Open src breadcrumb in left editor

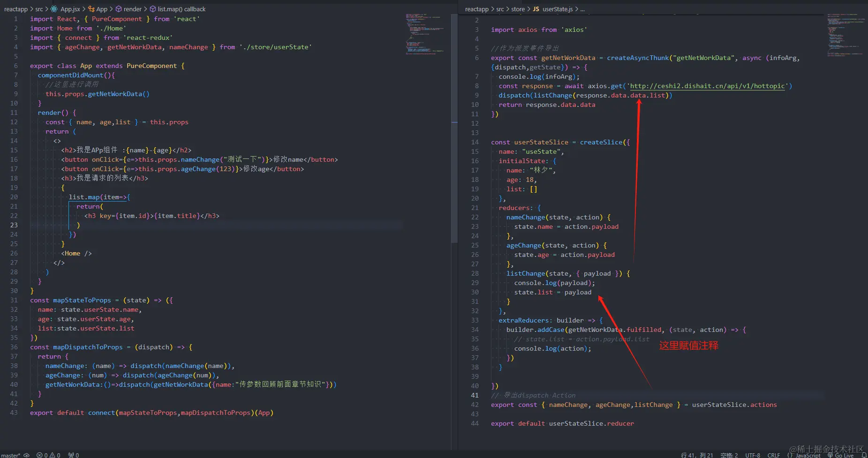(x=39, y=9)
